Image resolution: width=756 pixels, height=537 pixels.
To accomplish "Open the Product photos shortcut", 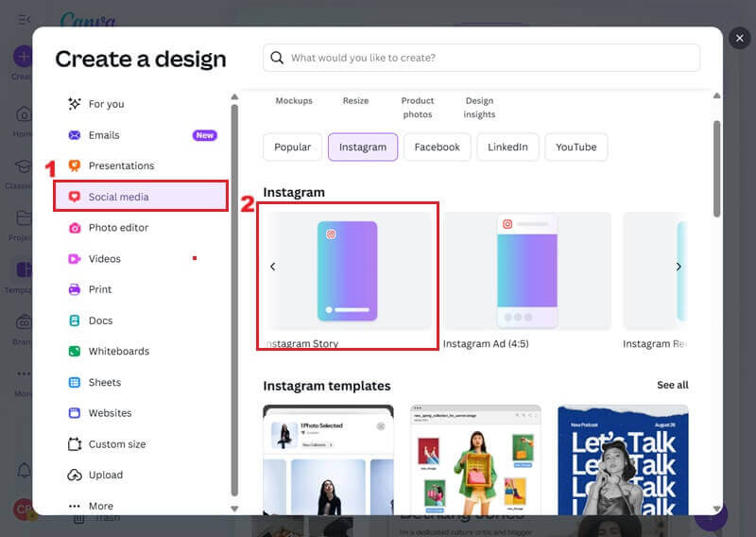I will click(x=418, y=107).
